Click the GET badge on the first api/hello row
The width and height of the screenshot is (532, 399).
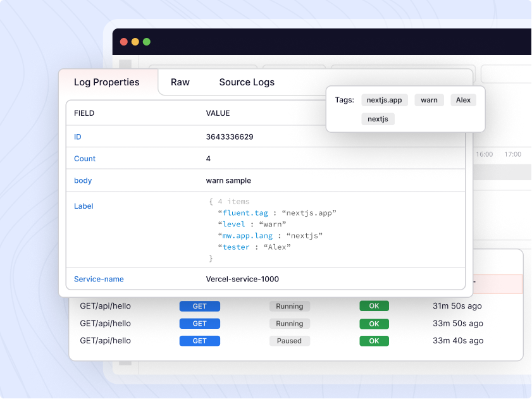[x=199, y=306]
